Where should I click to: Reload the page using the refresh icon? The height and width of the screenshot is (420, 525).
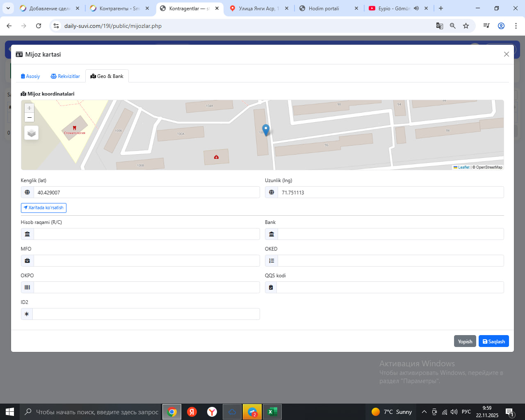[39, 26]
